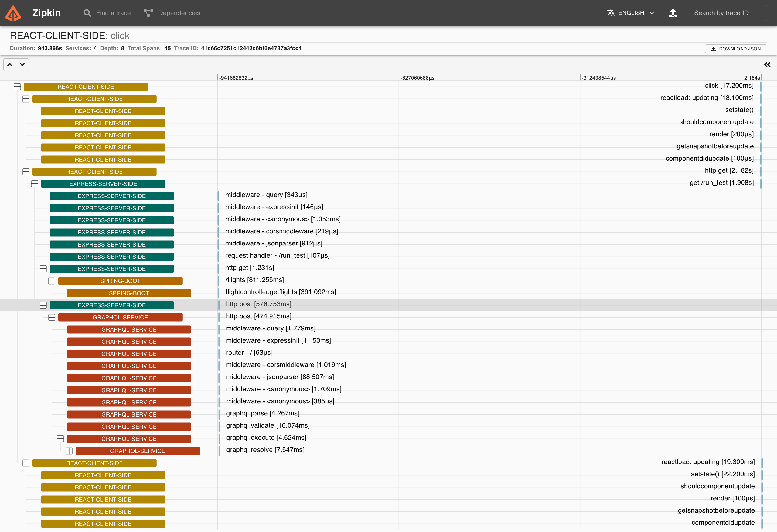
Task: Collapse the SPRING-BOOT /flights span tree
Action: (52, 281)
